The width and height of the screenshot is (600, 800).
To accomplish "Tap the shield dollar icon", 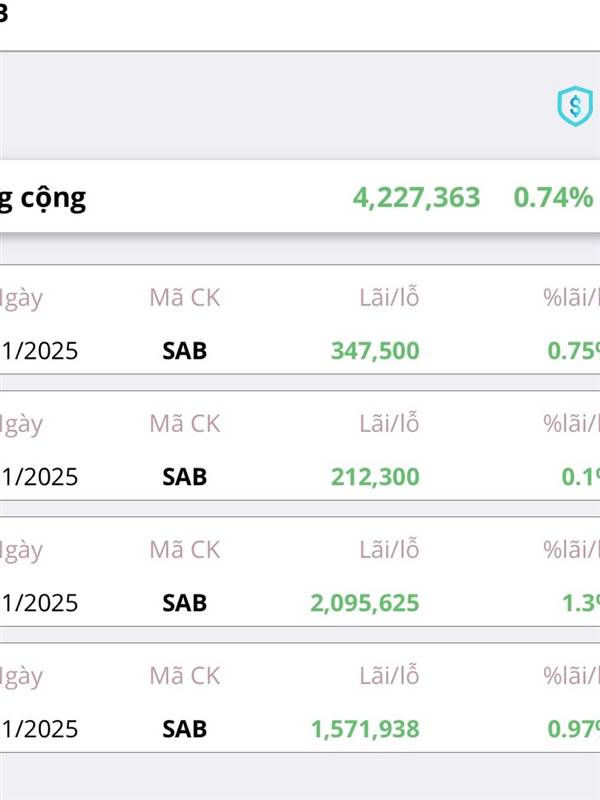I will [574, 105].
